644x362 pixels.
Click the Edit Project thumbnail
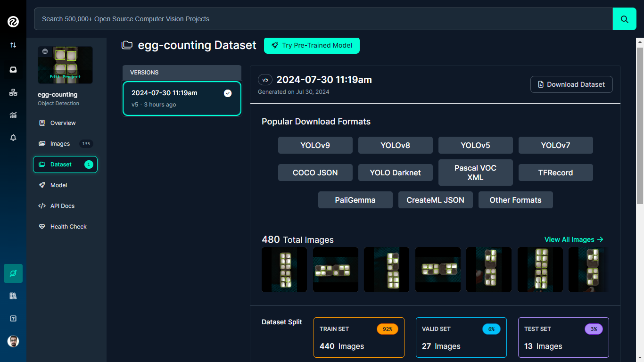[65, 65]
